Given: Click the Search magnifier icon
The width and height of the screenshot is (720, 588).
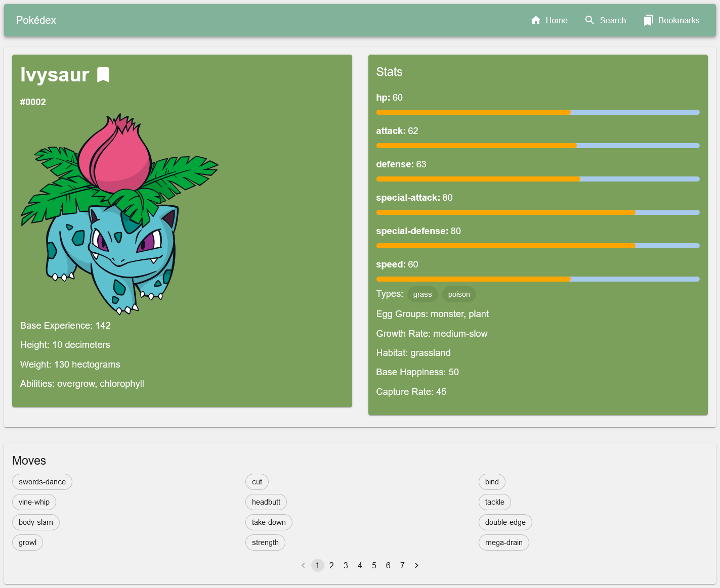Looking at the screenshot, I should tap(589, 20).
